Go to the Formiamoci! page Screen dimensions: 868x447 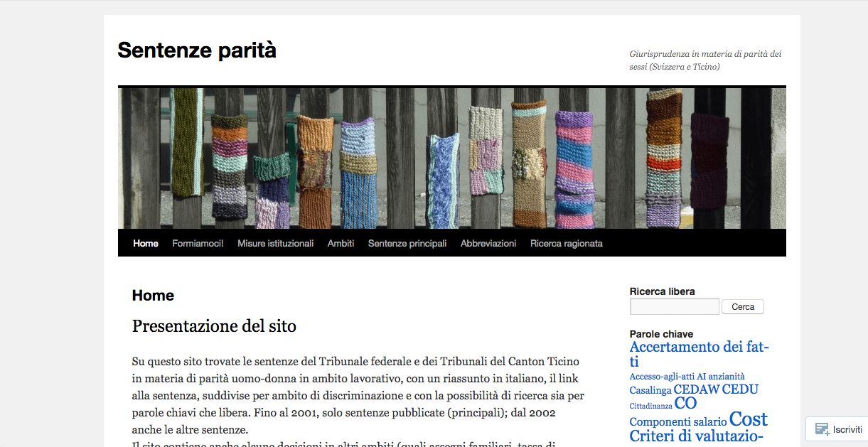(198, 243)
